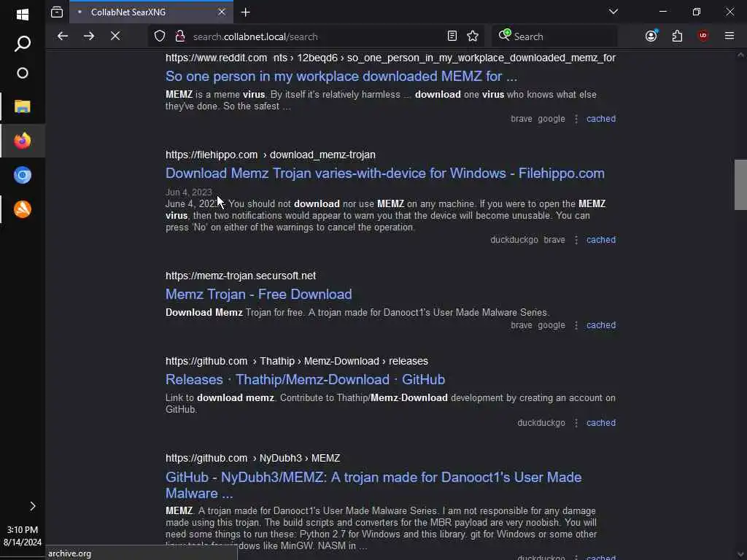Stop loading the page
This screenshot has width=747, height=560.
115,36
